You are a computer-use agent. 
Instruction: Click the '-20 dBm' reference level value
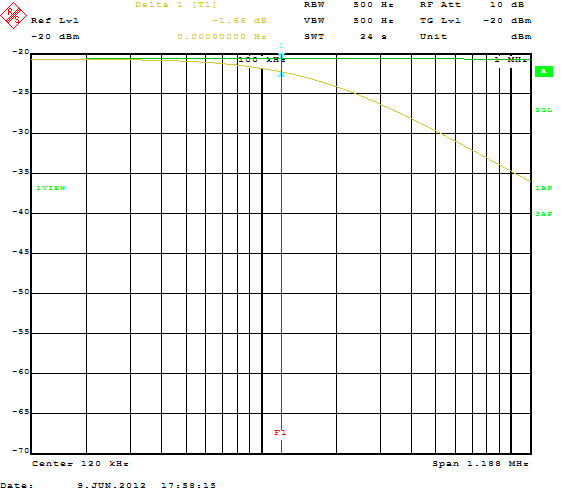55,36
